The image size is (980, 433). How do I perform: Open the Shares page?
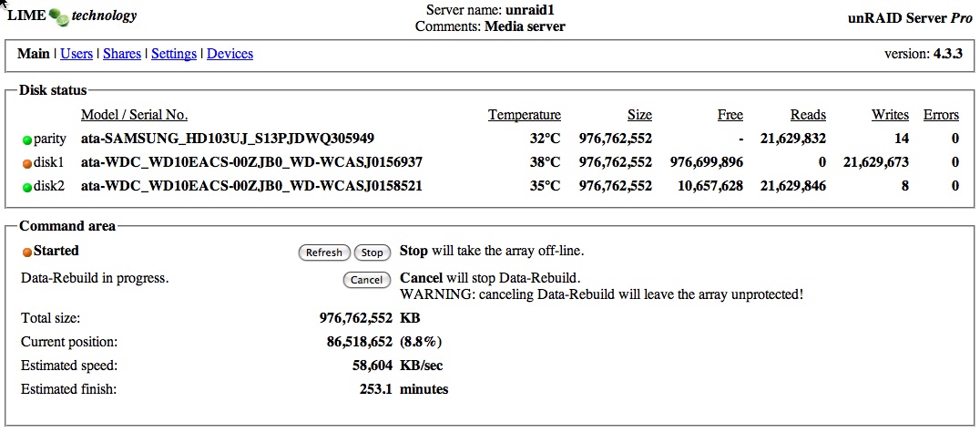122,54
